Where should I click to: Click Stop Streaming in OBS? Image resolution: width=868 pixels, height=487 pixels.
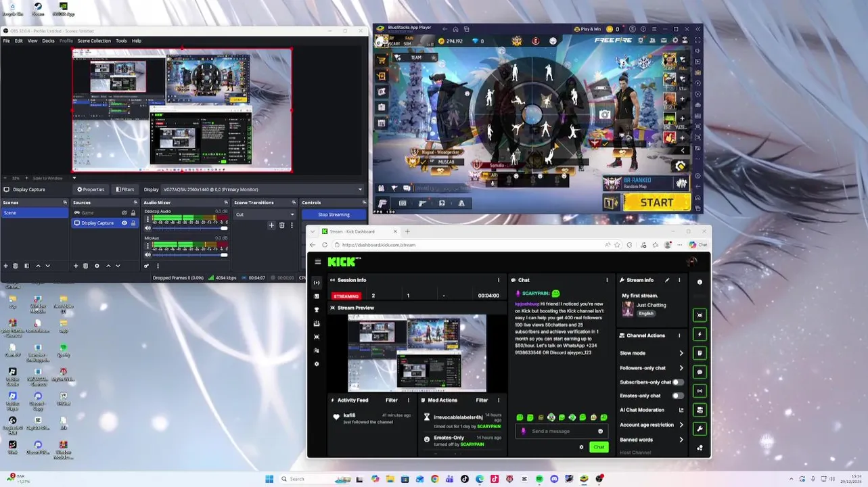coord(334,214)
